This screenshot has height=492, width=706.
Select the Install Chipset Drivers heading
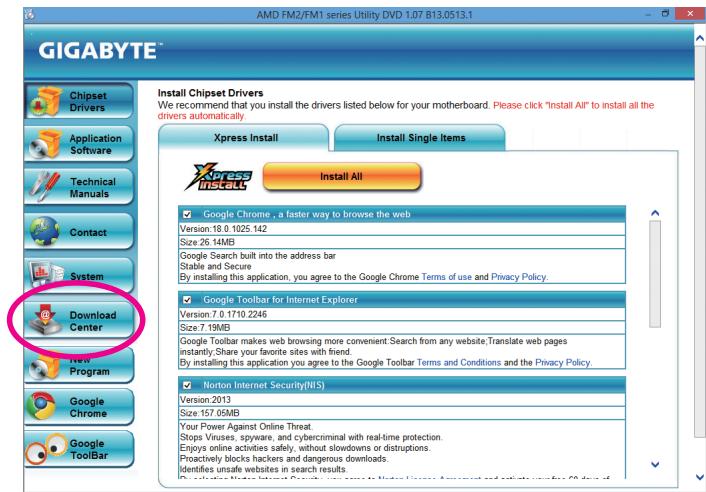click(210, 93)
